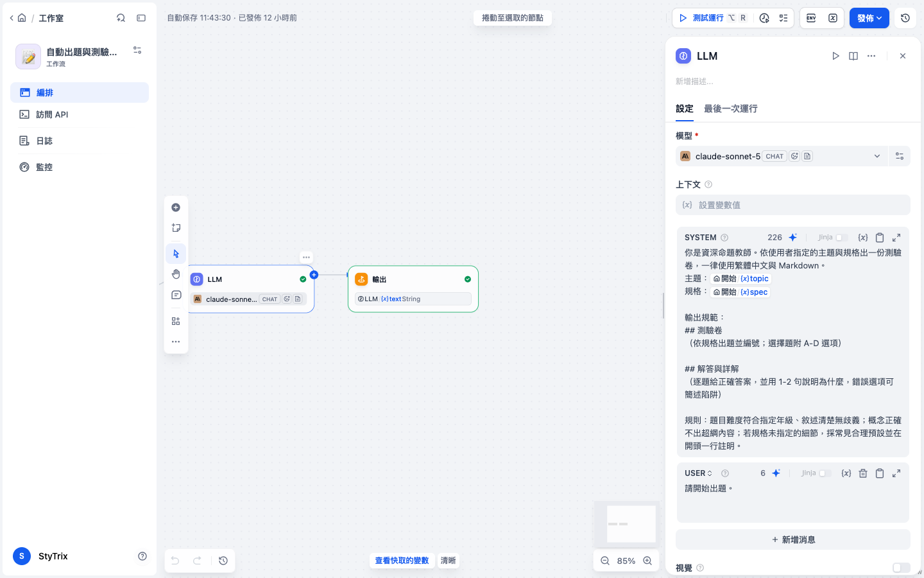Open 監控 monitoring in the sidebar
Viewport: 924px width, 578px height.
click(80, 167)
